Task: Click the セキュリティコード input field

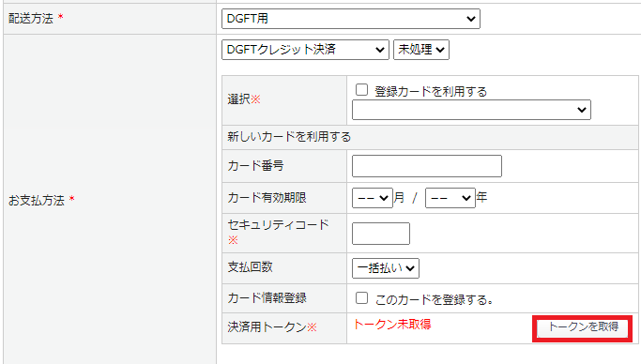Action: [x=381, y=234]
